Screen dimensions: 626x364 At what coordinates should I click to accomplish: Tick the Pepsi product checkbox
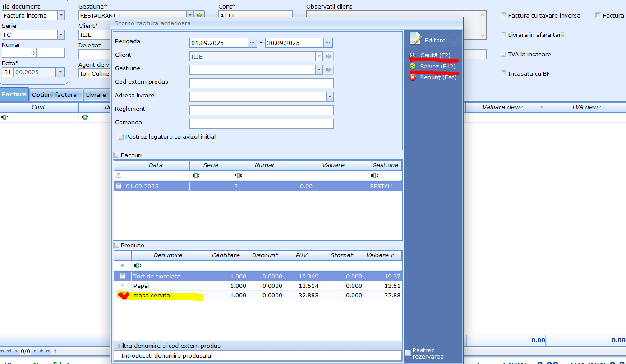123,286
